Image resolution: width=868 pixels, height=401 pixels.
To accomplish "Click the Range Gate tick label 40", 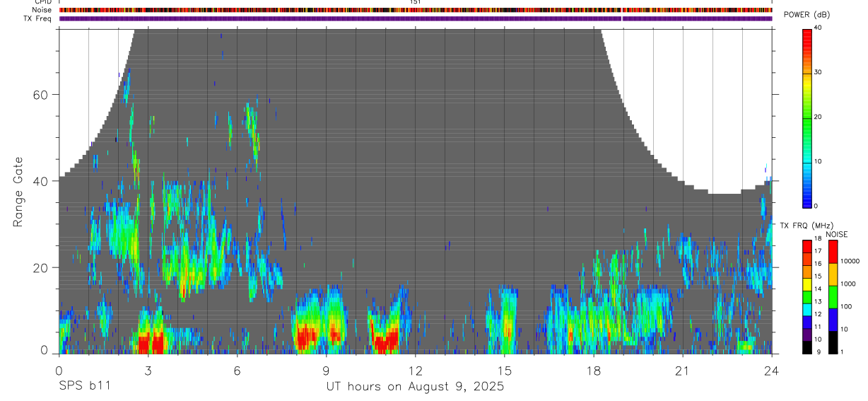I will tap(41, 181).
